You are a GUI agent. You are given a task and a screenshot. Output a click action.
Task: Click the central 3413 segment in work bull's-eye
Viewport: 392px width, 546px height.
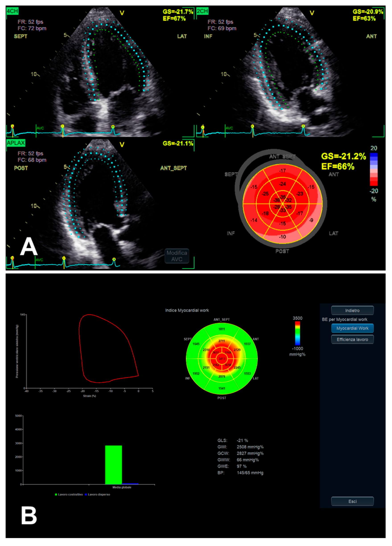(x=222, y=359)
